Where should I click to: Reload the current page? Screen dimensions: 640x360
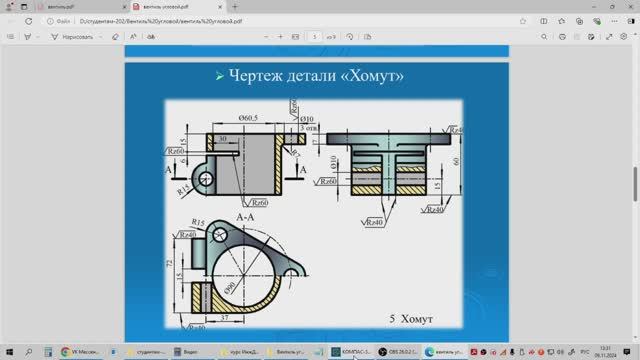[x=28, y=21]
